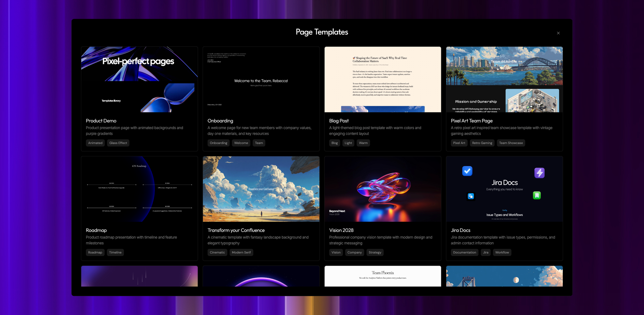Screen dimensions: 644x315
Task: Open the Onboarding template preview
Action: tap(261, 79)
